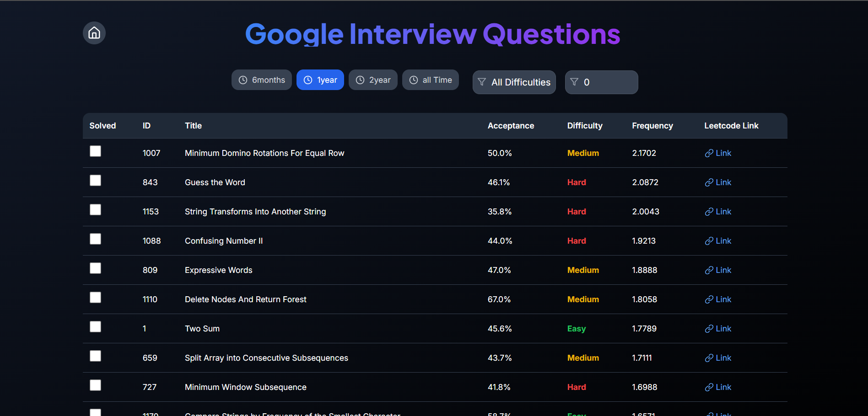Mark Minimum Domino Rotations as solved
The width and height of the screenshot is (868, 416).
(x=95, y=151)
